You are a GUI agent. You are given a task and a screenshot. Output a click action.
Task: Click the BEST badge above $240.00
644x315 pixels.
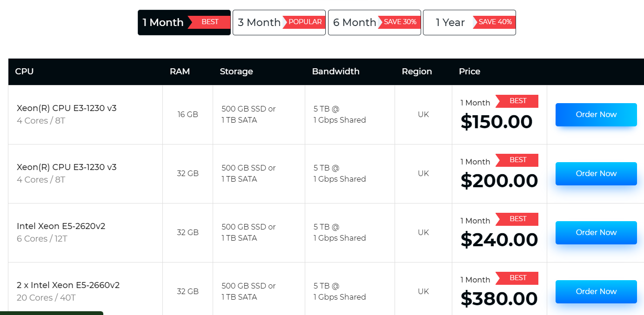(x=517, y=219)
